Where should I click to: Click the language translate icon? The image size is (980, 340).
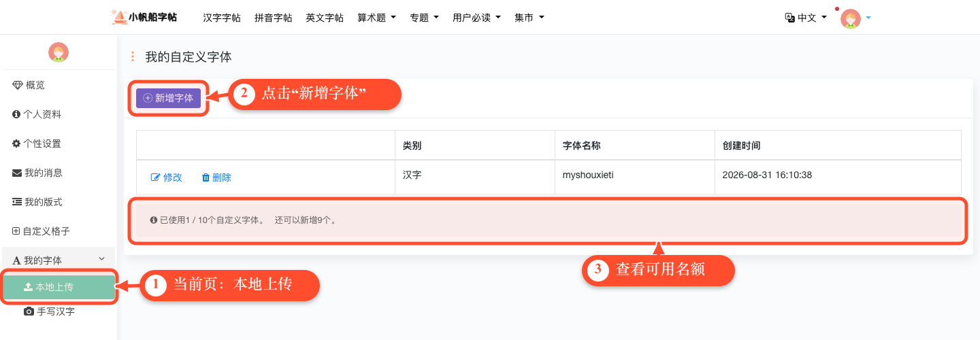click(789, 18)
